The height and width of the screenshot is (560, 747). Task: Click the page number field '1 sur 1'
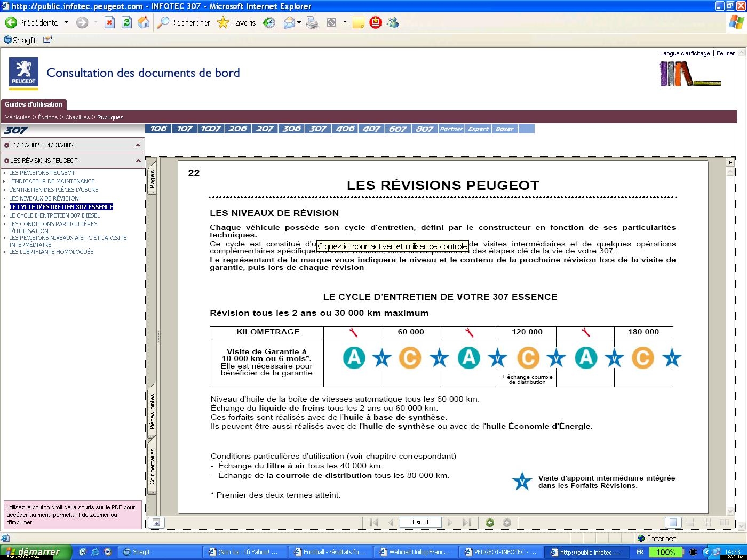(420, 523)
